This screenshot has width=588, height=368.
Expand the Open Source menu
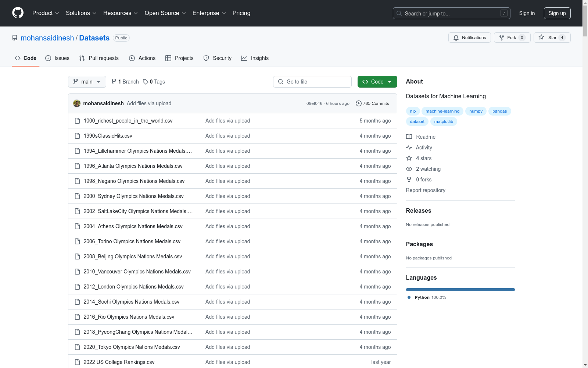[165, 13]
